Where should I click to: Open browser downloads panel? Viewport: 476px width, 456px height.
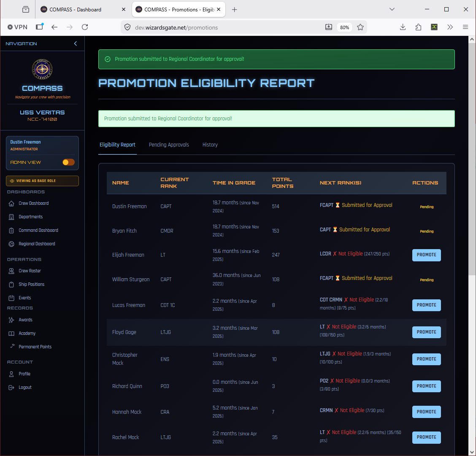coord(403,27)
